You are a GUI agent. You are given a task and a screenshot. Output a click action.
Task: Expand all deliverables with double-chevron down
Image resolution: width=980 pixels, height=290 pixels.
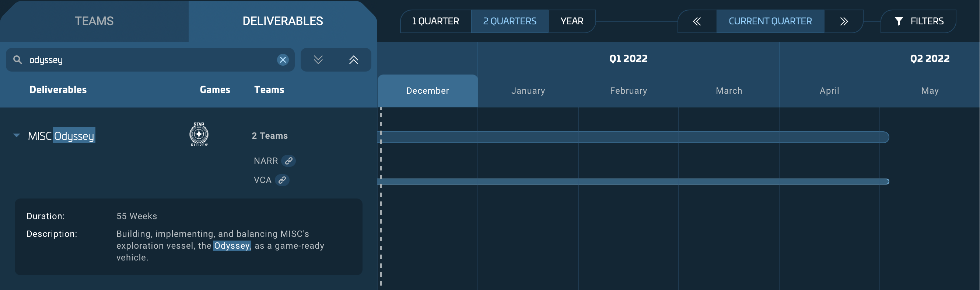(x=318, y=60)
